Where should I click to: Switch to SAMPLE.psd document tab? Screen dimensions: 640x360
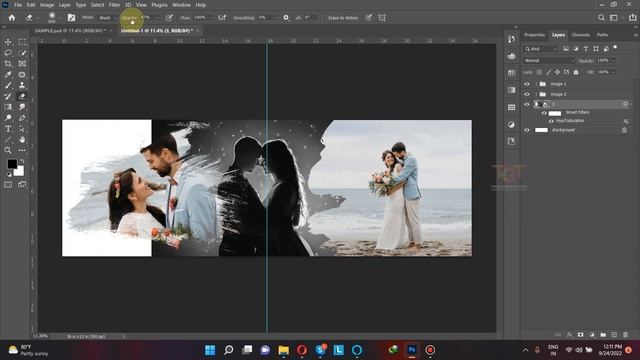[70, 31]
